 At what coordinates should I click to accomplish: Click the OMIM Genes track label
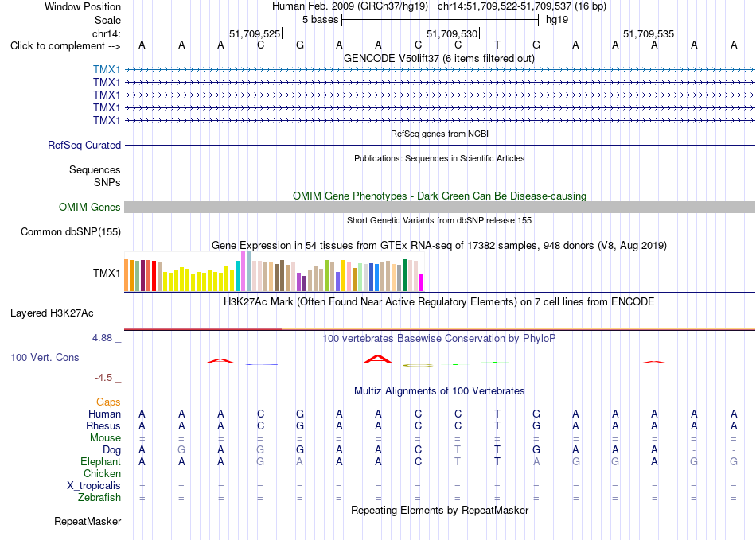(90, 207)
